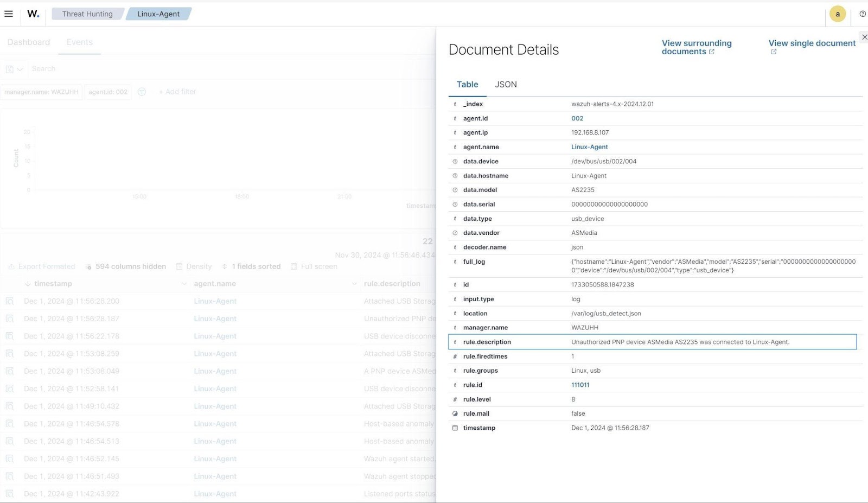This screenshot has width=868, height=503.
Task: Click Linux-Agent in 11:49:10.432 table row
Action: [x=215, y=406]
